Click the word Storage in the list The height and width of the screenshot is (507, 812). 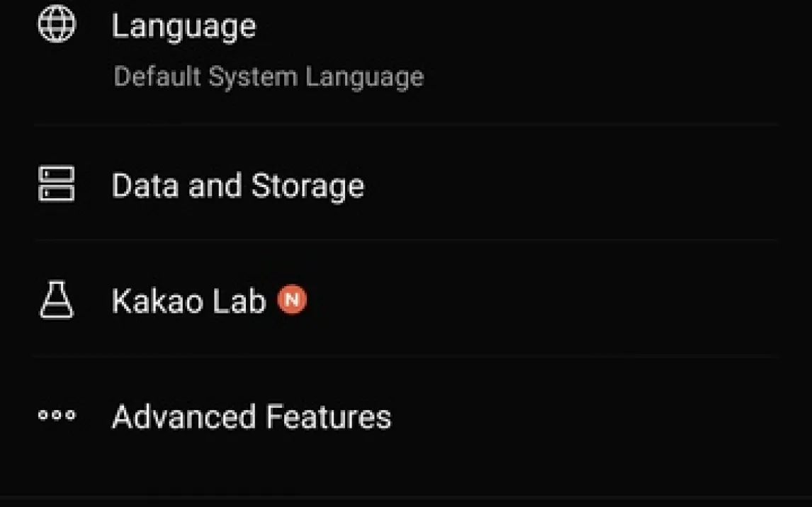308,186
